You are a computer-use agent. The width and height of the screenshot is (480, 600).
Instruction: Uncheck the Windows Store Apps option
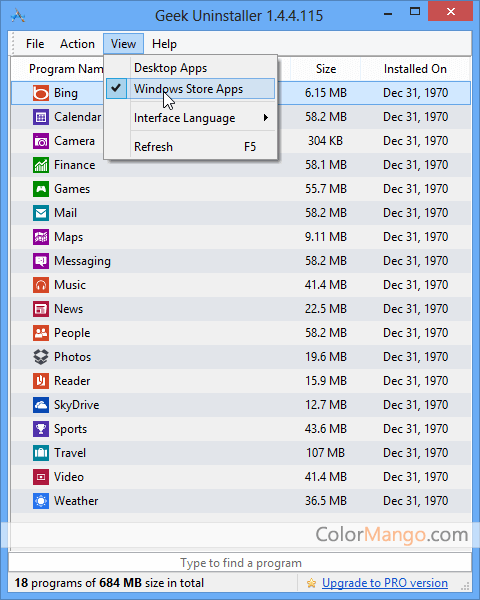190,89
